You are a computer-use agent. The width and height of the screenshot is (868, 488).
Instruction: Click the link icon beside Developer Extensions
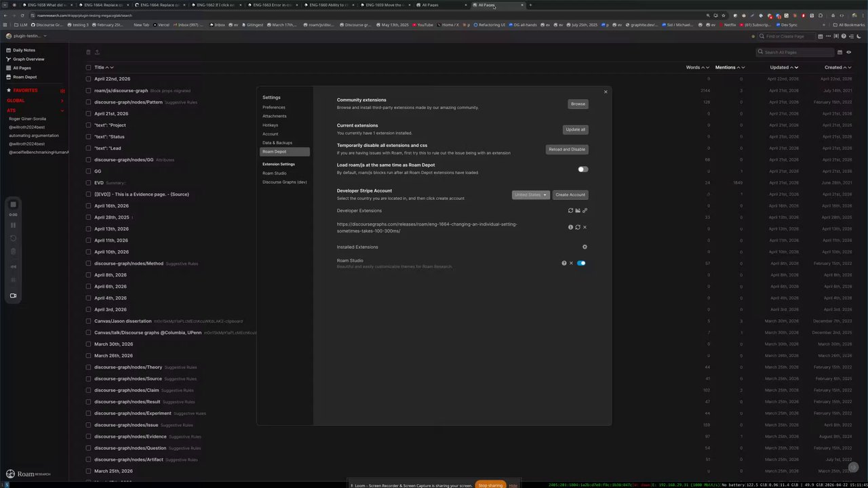585,211
